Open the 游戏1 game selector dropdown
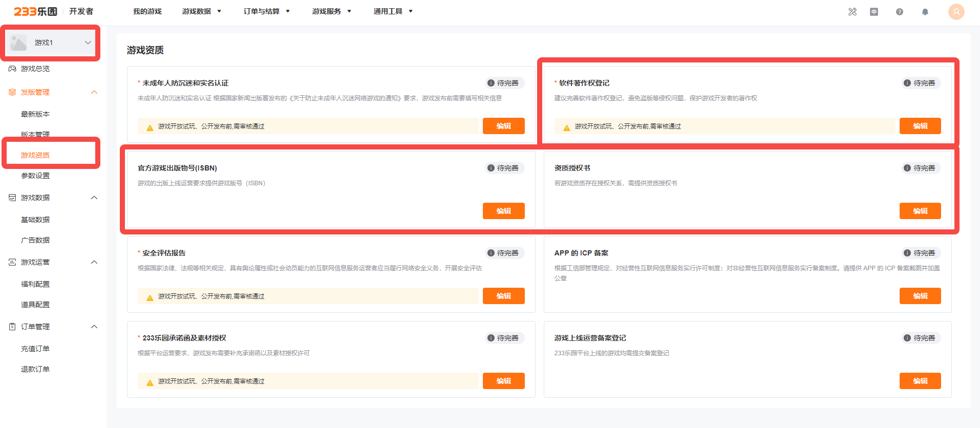This screenshot has height=428, width=980. 51,42
